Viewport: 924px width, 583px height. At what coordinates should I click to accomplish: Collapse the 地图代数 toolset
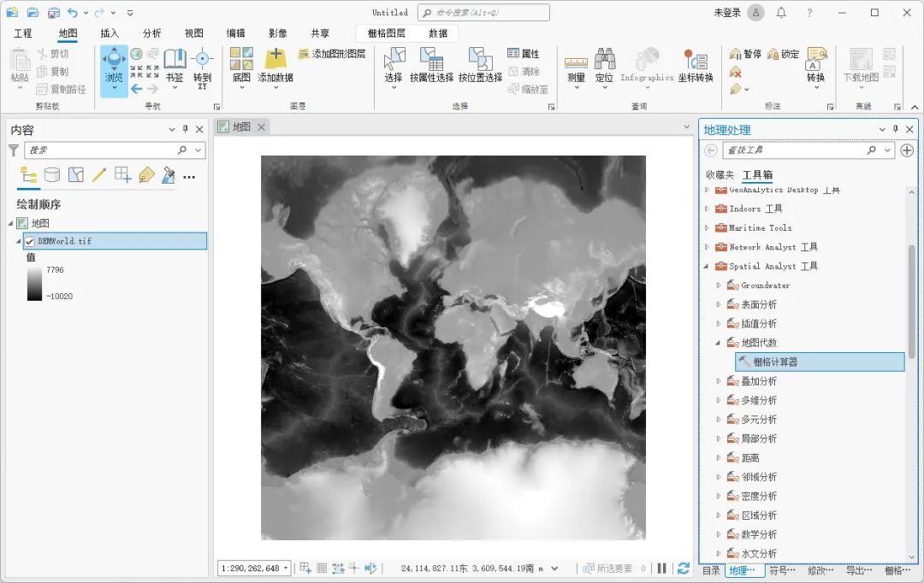[x=719, y=343]
